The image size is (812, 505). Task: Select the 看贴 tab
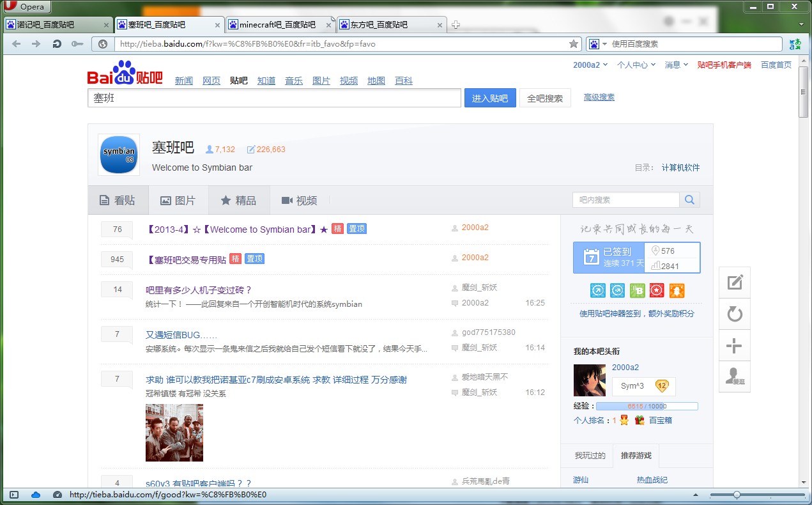118,200
